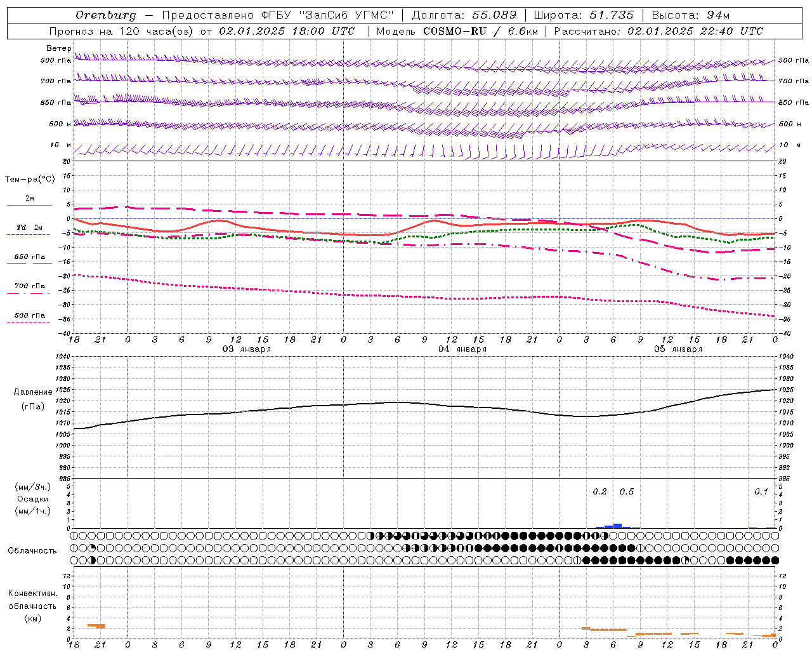The image size is (812, 650).
Task: Select the 0.2 precipitation amount value
Action: pos(599,492)
